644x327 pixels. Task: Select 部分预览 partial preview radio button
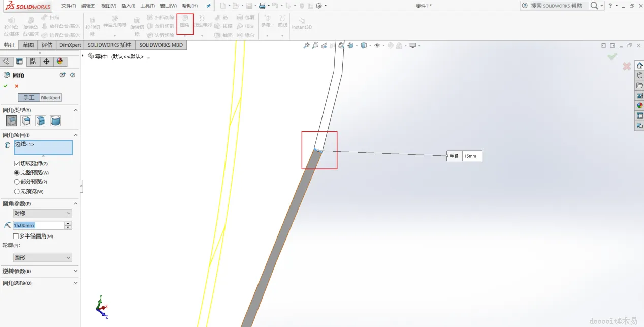coord(17,182)
